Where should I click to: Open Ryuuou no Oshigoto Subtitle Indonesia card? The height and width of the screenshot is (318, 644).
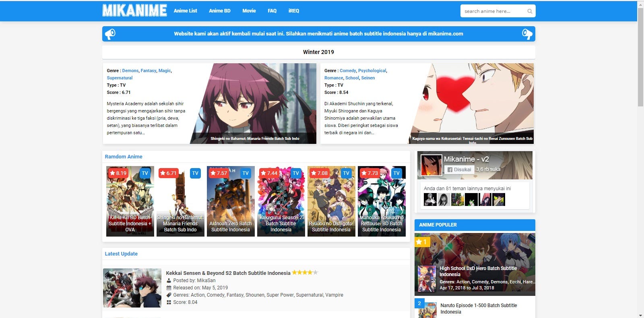tap(331, 202)
